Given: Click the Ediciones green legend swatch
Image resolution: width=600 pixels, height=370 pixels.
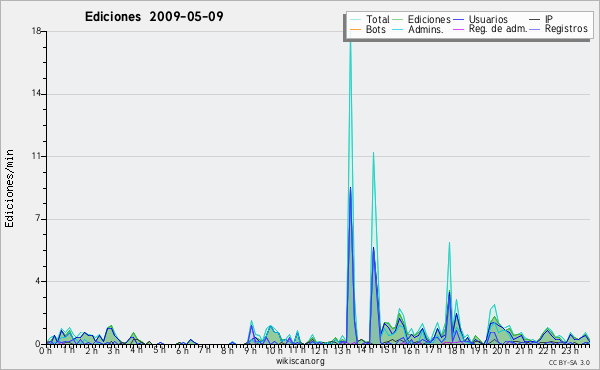Looking at the screenshot, I should pos(398,20).
